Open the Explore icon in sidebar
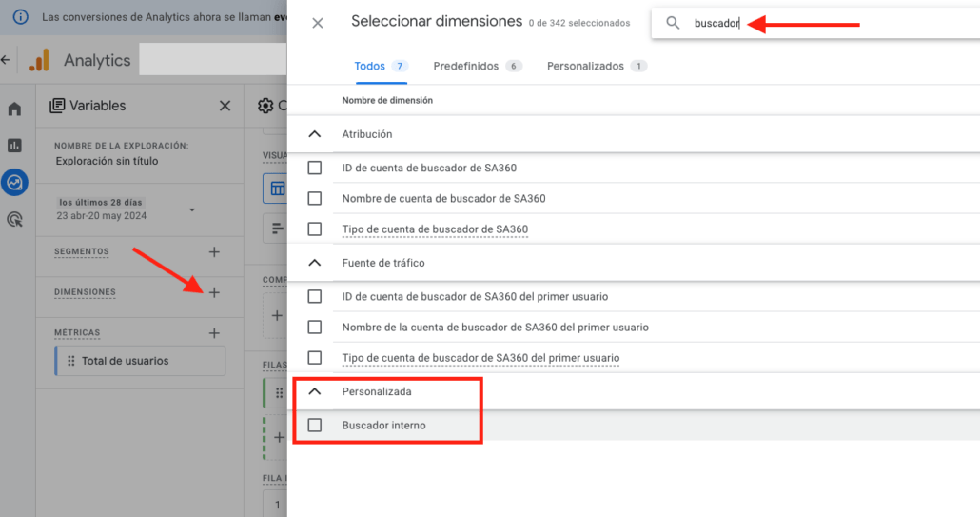This screenshot has width=980, height=517. point(14,183)
